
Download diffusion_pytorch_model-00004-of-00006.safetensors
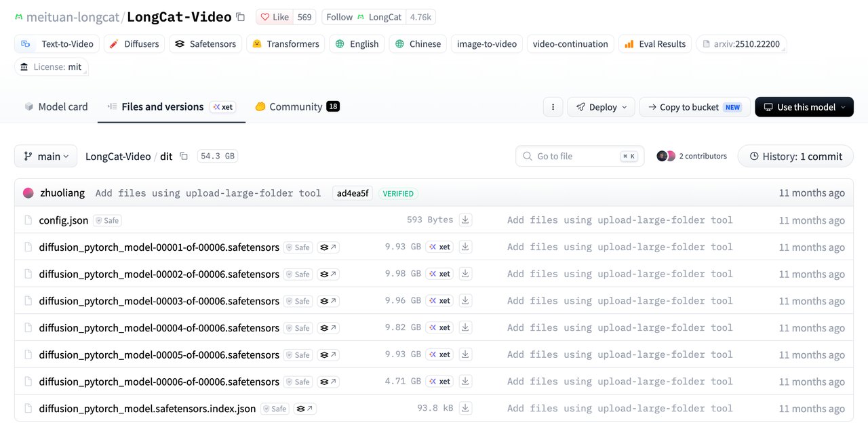click(465, 327)
